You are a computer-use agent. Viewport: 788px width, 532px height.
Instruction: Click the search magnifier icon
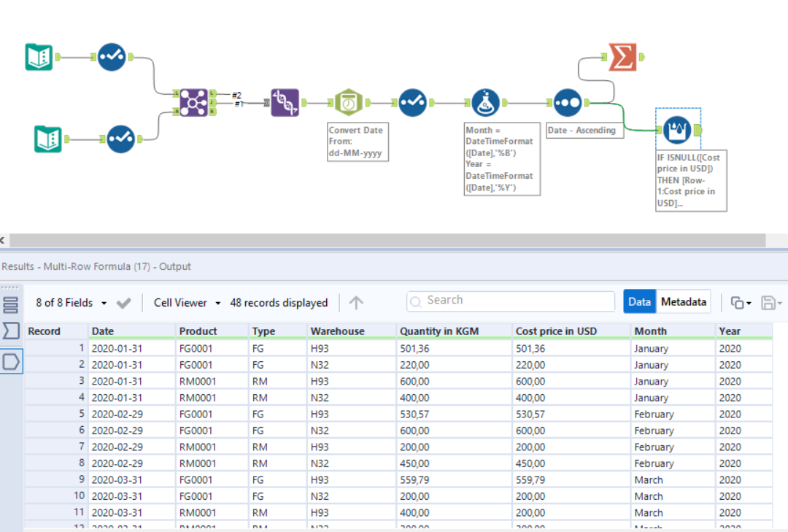(x=416, y=301)
